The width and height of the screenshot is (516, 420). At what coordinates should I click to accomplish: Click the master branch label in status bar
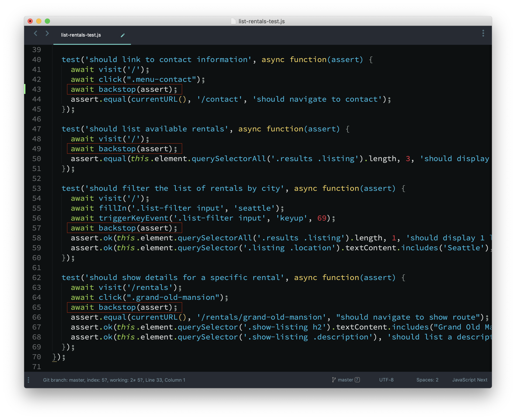(x=345, y=380)
